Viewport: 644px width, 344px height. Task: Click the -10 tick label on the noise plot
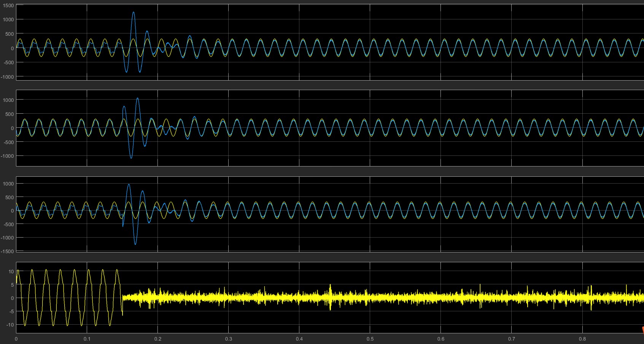coord(10,325)
